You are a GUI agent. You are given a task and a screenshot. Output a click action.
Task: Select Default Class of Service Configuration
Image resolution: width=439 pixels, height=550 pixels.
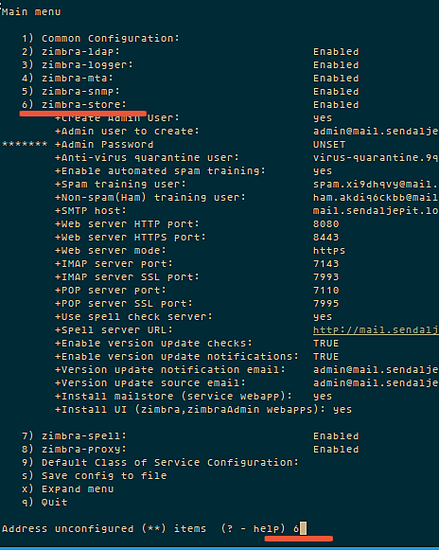point(160,463)
